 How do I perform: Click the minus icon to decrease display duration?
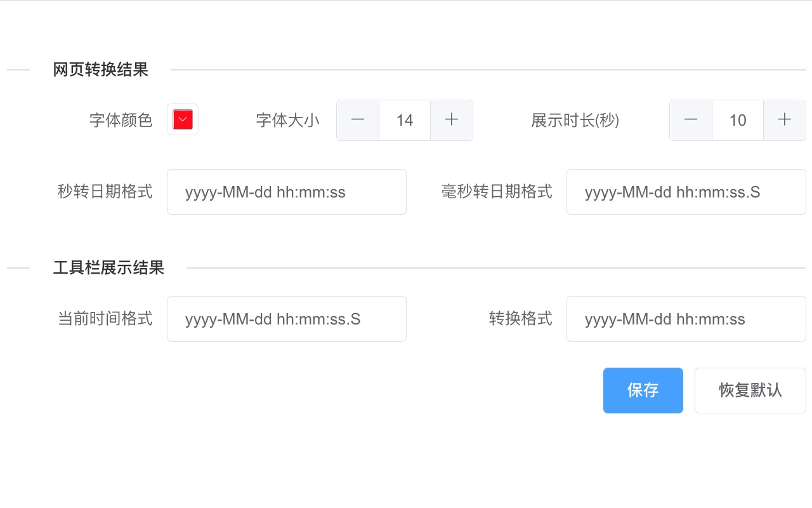[x=690, y=120]
